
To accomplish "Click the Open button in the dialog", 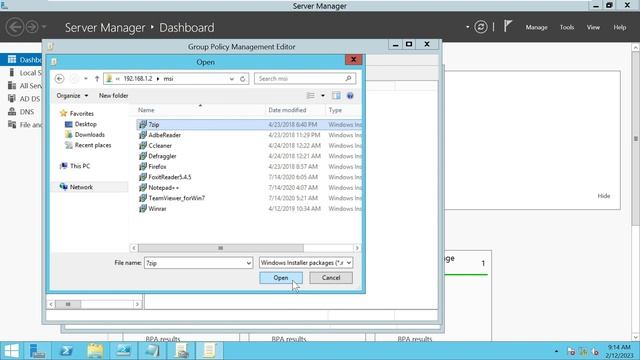I will point(281,278).
